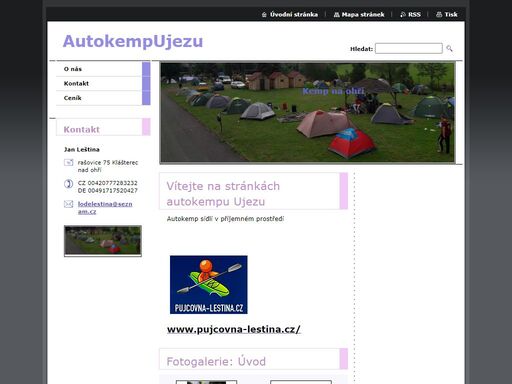The image size is (512, 384).
Task: Open the small campsite thumbnail in sidebar
Action: click(x=103, y=241)
